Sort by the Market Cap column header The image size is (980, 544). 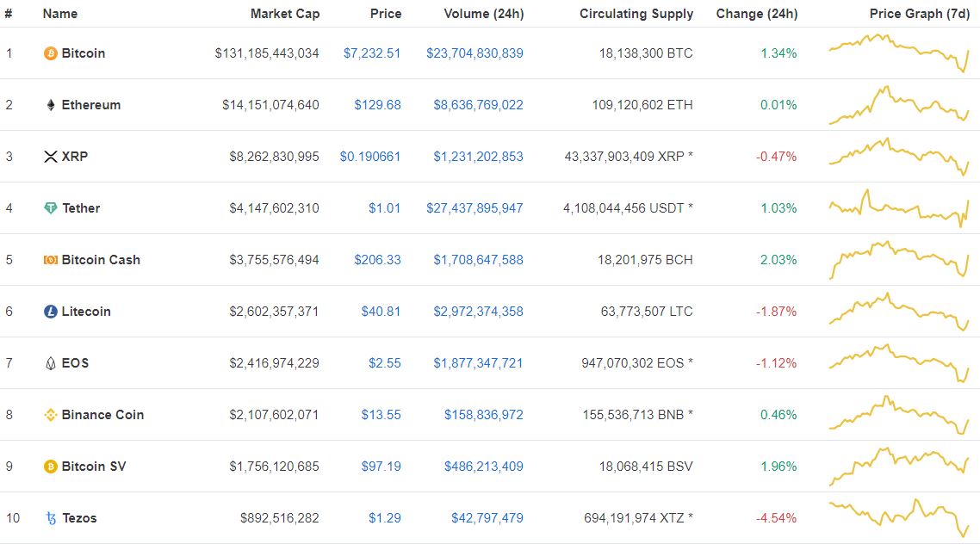[x=285, y=14]
